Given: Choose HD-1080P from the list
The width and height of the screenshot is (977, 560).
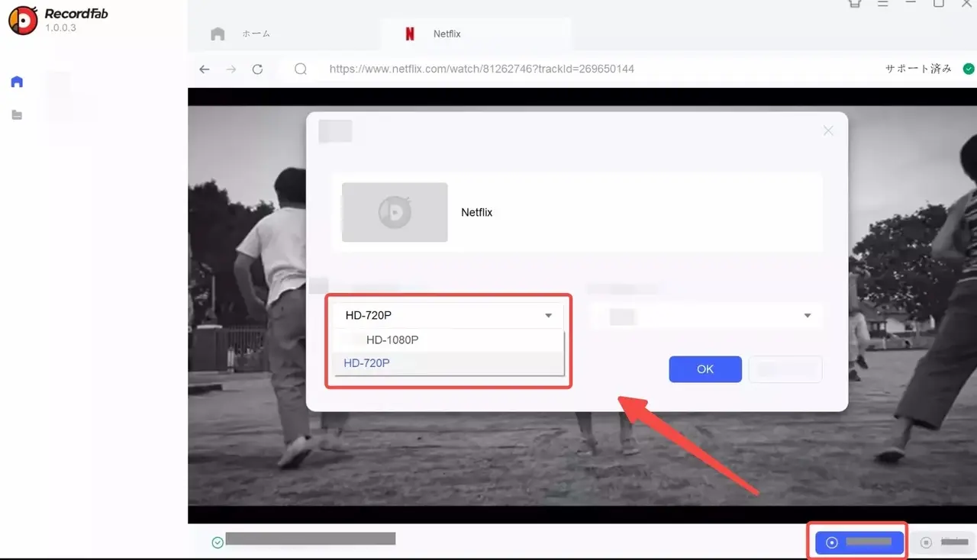Looking at the screenshot, I should (448, 340).
